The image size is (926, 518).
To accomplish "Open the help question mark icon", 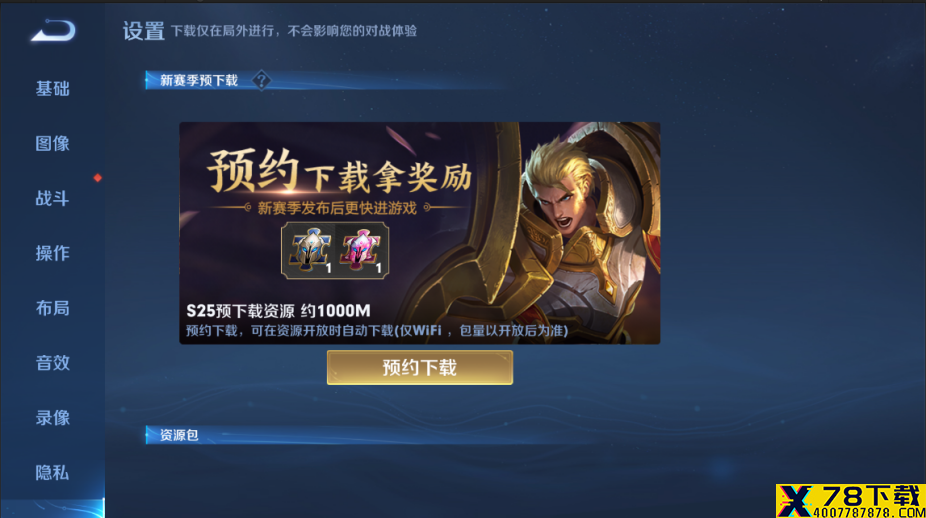I will tap(261, 80).
